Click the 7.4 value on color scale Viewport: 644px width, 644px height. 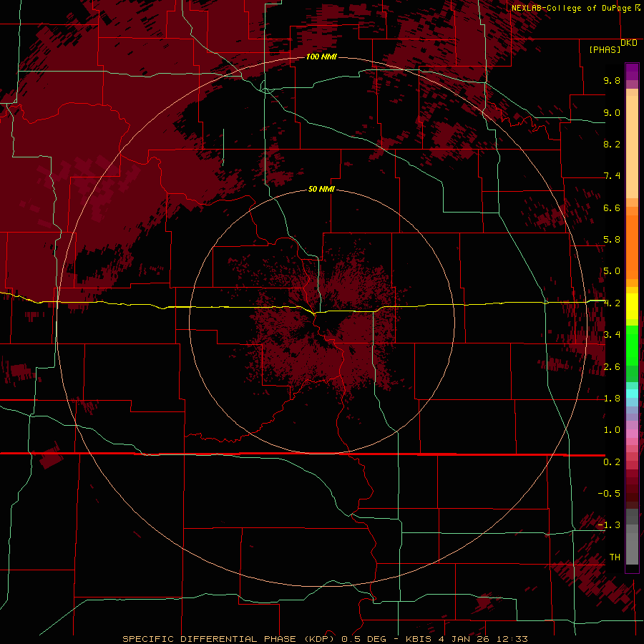pyautogui.click(x=612, y=176)
